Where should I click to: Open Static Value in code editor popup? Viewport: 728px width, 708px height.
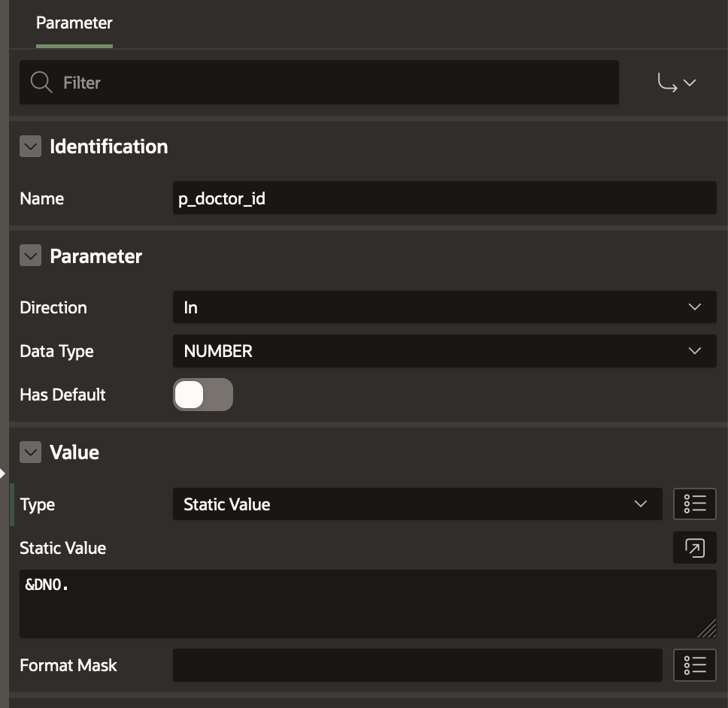coord(694,548)
